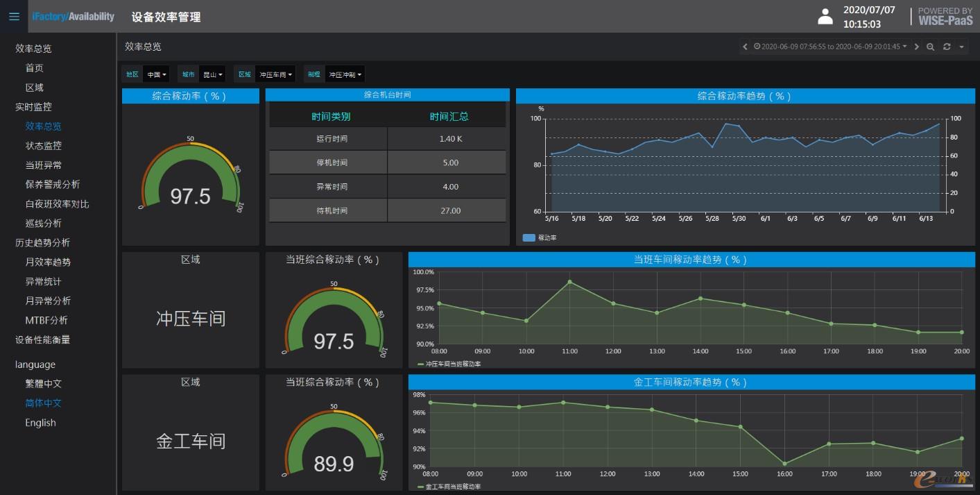Open refresh interval dropdown arrow
The height and width of the screenshot is (495, 980).
click(961, 47)
